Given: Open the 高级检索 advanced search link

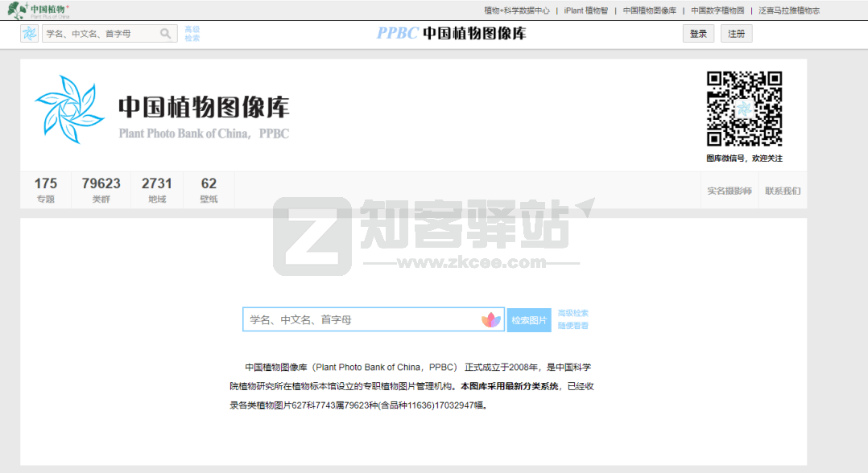Looking at the screenshot, I should (572, 312).
